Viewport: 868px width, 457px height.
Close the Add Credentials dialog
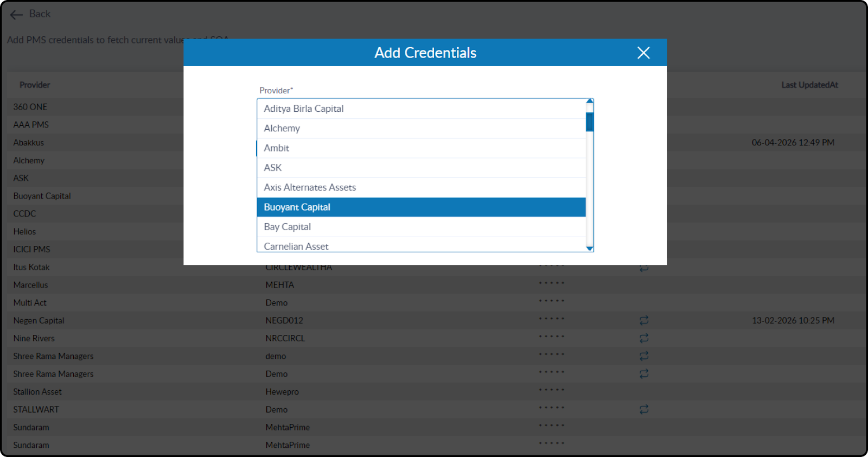(643, 53)
